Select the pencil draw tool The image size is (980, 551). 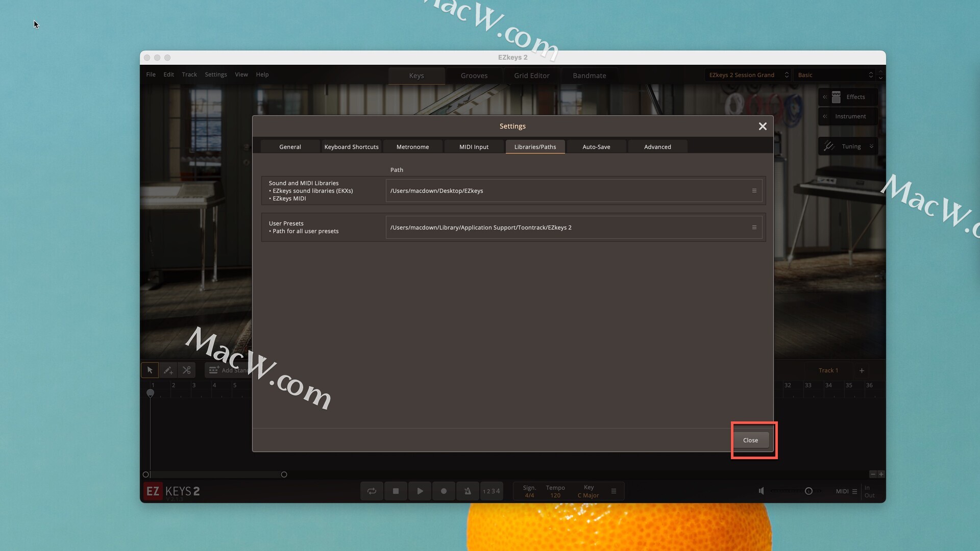pos(168,370)
